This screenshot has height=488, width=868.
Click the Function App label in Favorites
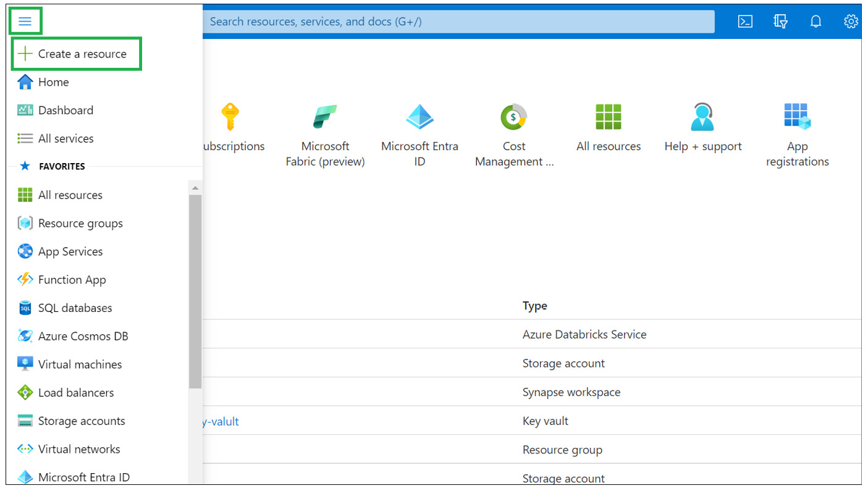[x=72, y=280]
